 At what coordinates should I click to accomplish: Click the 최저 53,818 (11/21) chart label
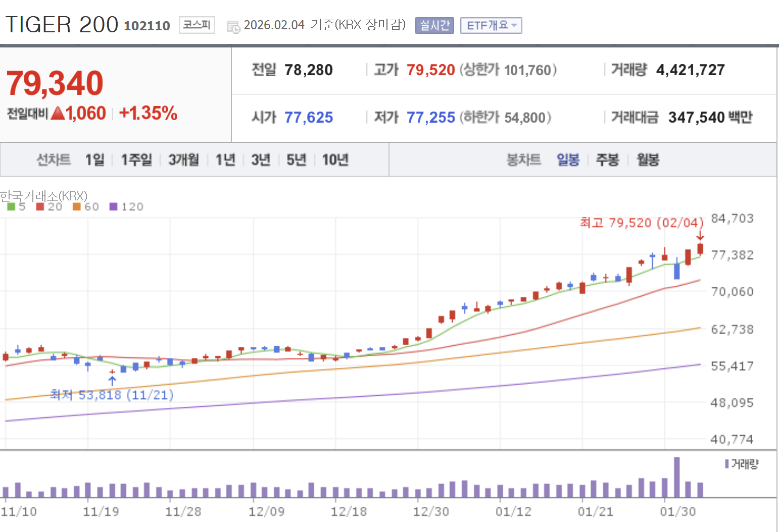click(x=112, y=395)
